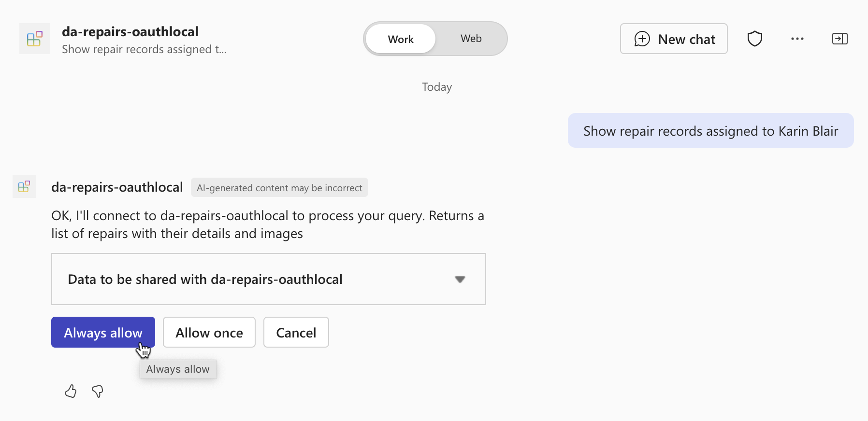This screenshot has height=421, width=868.
Task: Open the shield protection icon
Action: [x=754, y=39]
